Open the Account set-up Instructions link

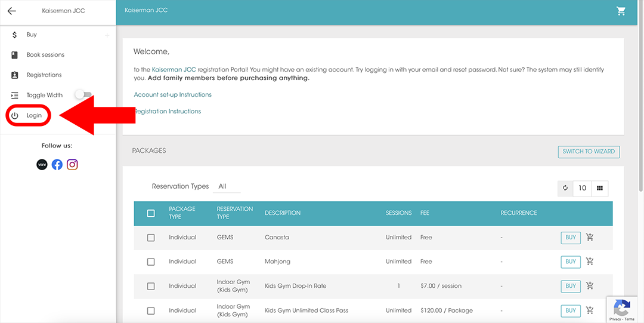coord(173,94)
